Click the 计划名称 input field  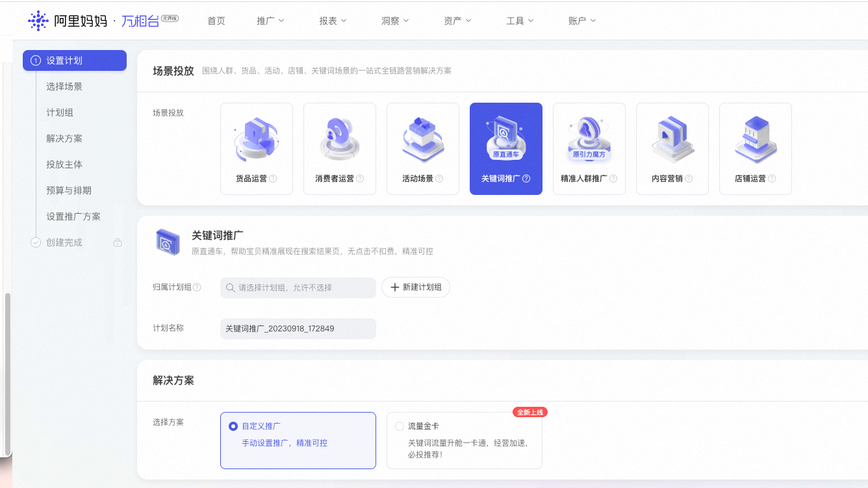[x=298, y=329]
